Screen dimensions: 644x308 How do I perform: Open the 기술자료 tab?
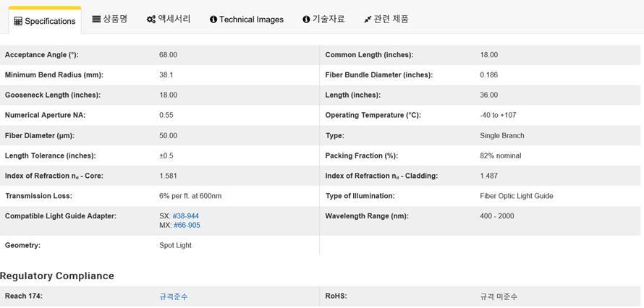tap(328, 19)
